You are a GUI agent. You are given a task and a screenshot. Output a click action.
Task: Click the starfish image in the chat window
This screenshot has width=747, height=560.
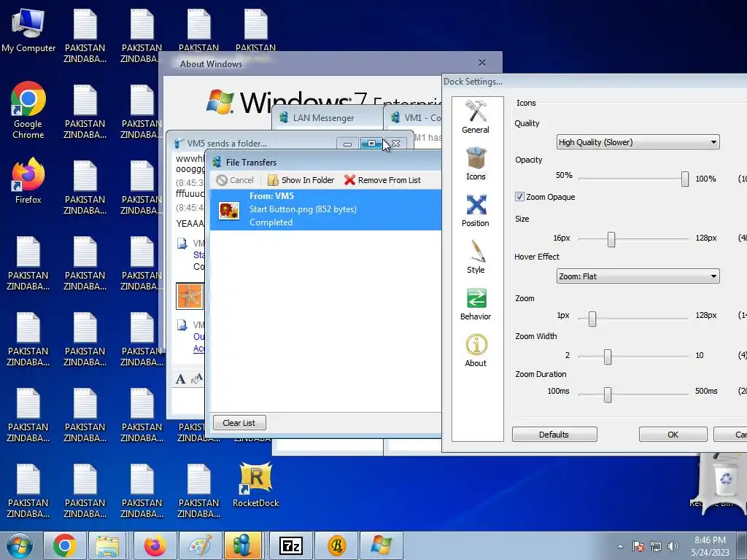(x=190, y=296)
